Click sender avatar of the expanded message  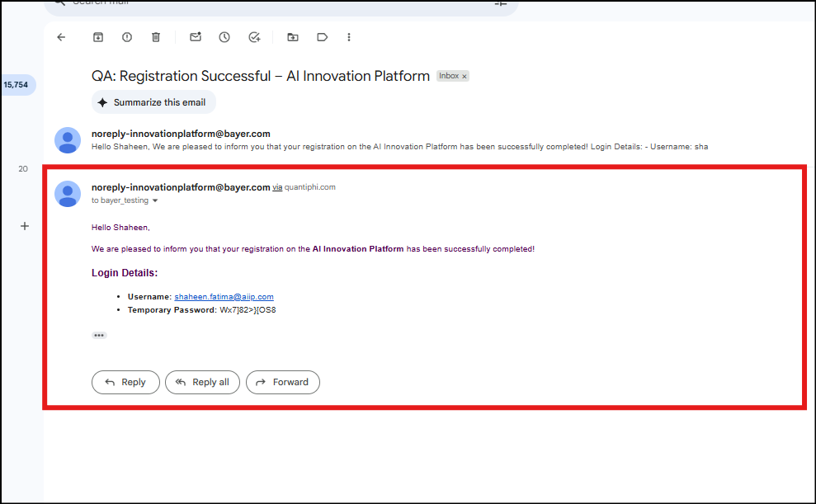tap(68, 194)
